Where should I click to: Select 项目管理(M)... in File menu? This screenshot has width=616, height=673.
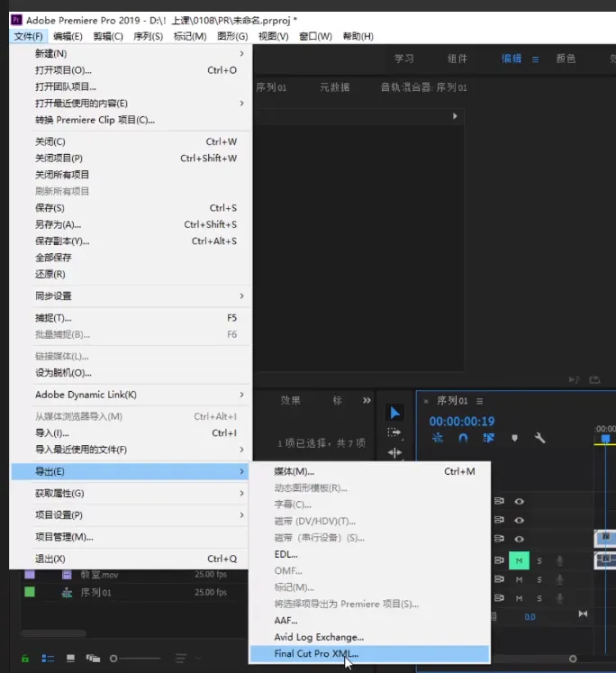point(130,537)
